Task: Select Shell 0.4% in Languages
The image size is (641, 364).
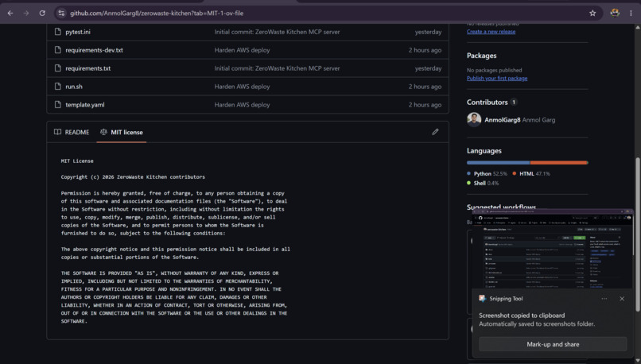Action: [483, 183]
